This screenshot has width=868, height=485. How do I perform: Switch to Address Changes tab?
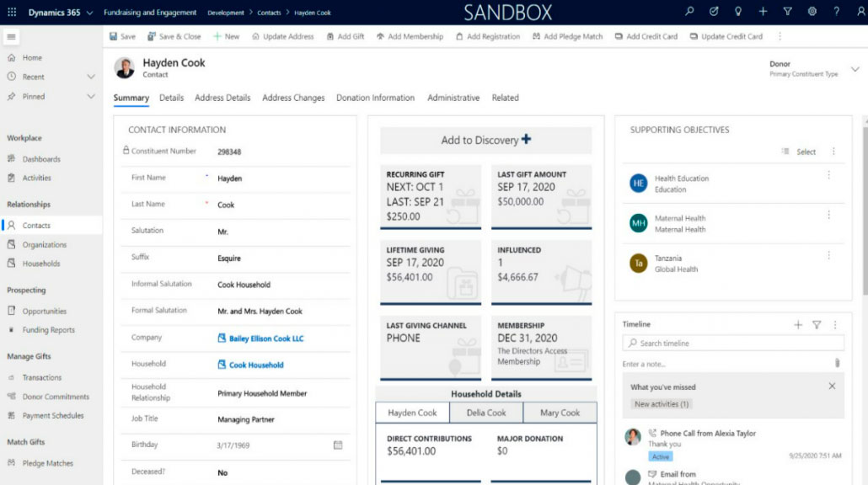click(293, 98)
